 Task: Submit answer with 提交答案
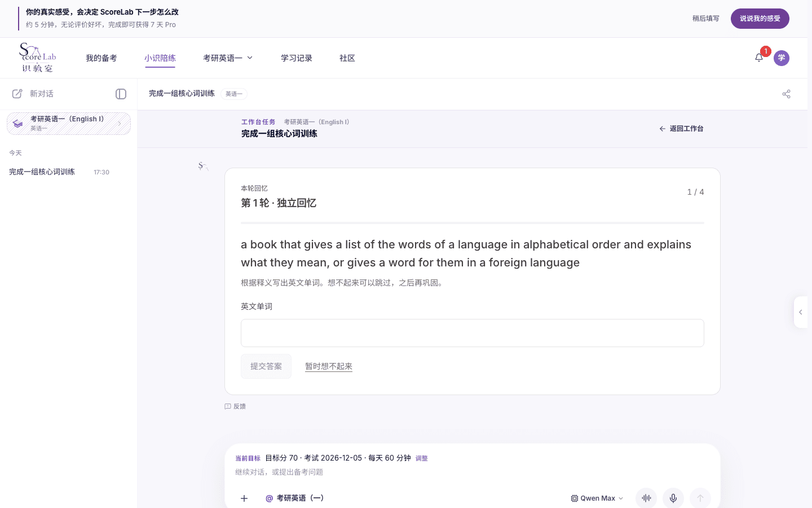pyautogui.click(x=266, y=366)
